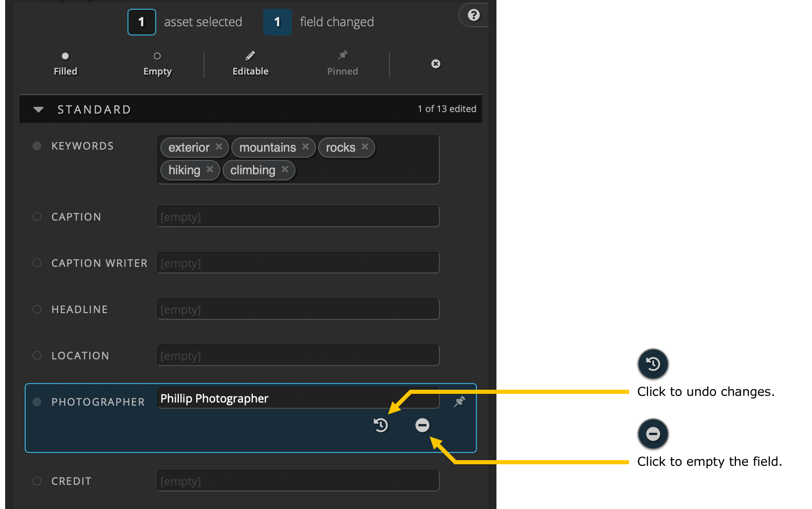Click the KEYWORDS field label
Viewport: 812px width, 509px height.
pyautogui.click(x=83, y=146)
